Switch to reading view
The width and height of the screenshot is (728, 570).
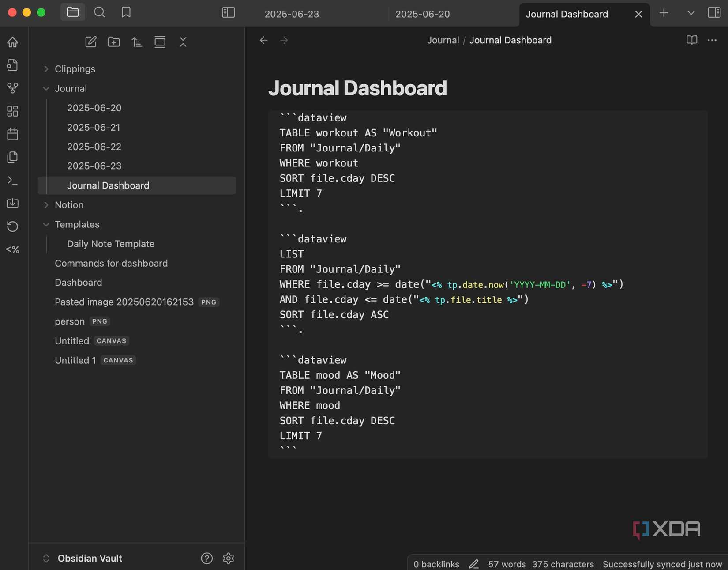pos(691,40)
